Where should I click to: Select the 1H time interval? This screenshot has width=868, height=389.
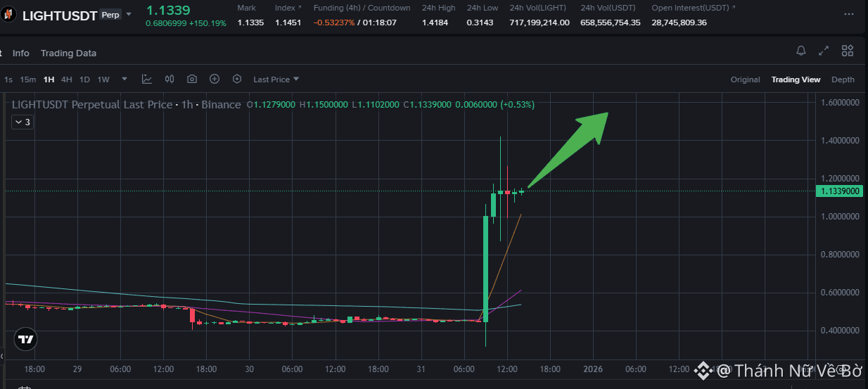point(49,79)
